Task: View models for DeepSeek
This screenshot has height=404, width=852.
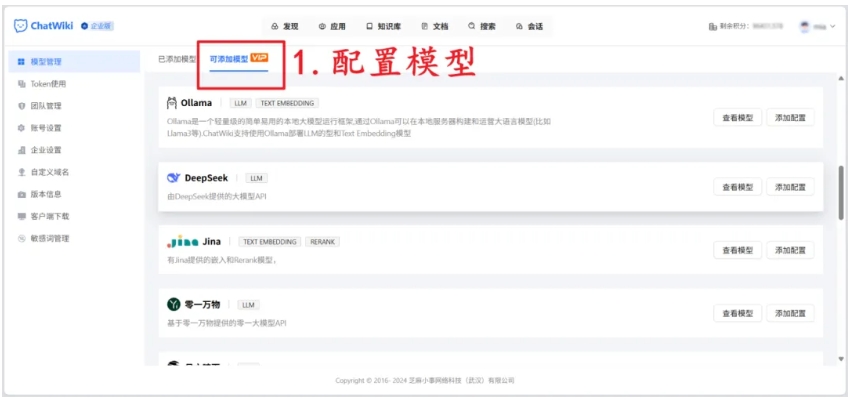Action: pyautogui.click(x=737, y=187)
